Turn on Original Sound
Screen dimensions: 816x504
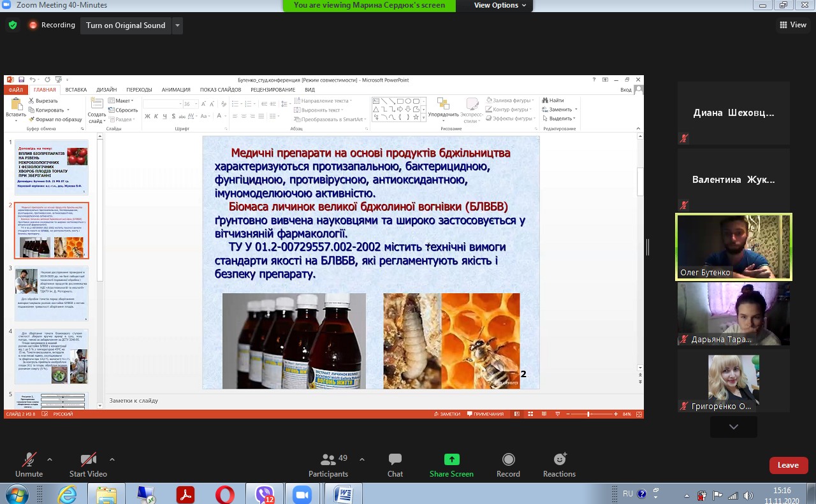126,25
